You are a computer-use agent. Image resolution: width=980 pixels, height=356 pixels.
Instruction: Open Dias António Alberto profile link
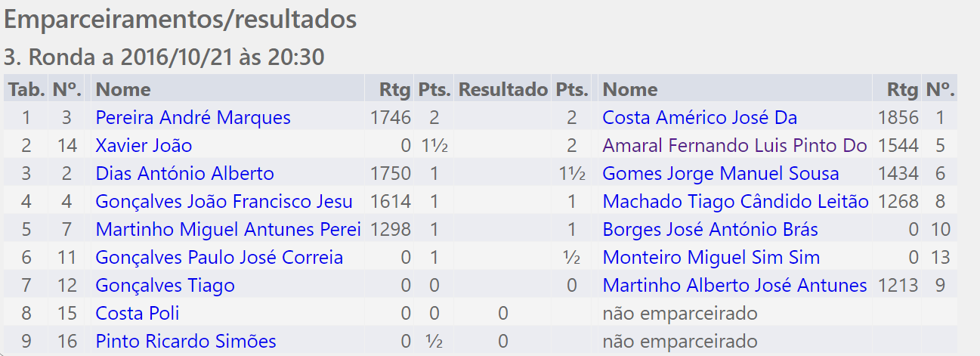pyautogui.click(x=184, y=174)
